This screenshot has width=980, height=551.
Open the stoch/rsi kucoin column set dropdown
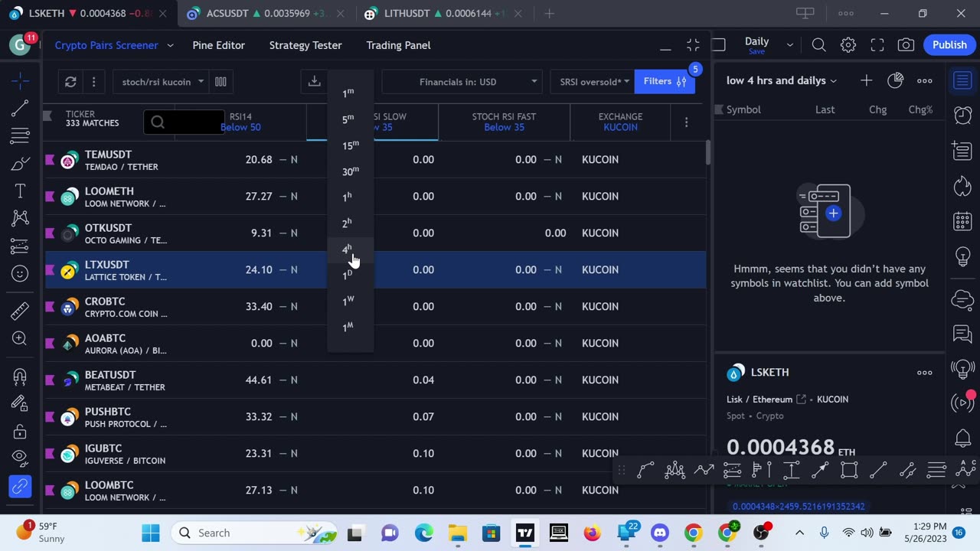[160, 82]
